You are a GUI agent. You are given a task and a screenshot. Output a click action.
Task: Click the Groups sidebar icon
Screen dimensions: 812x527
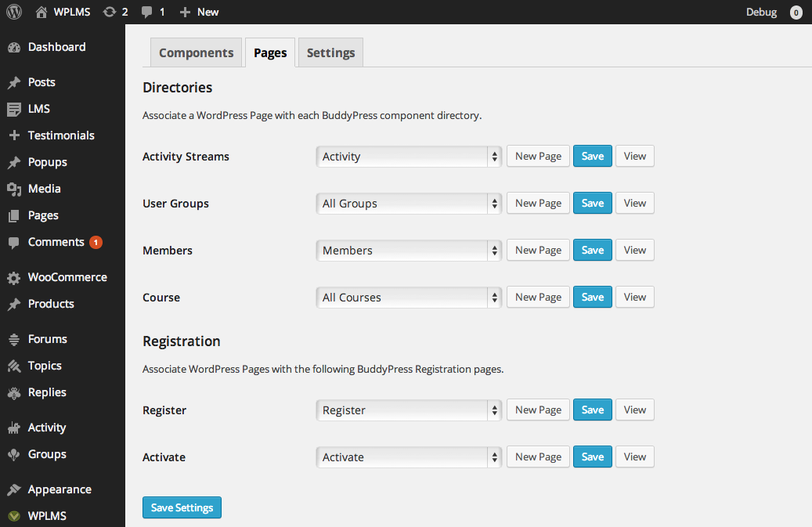[14, 454]
